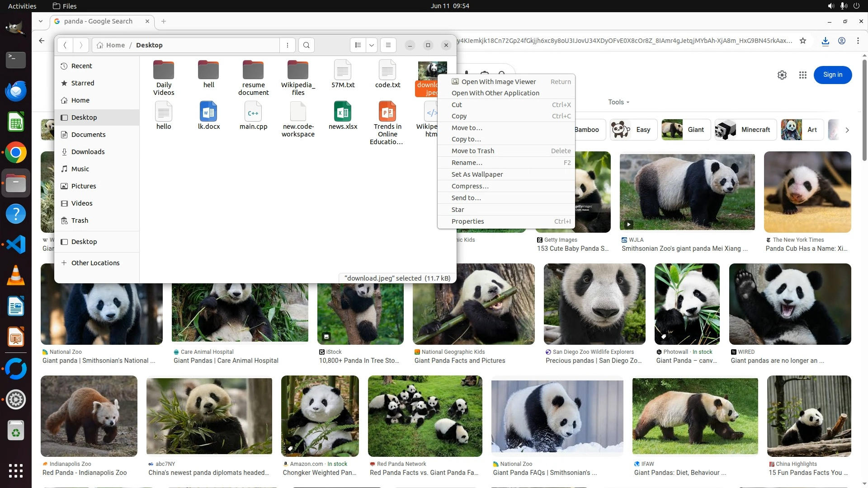Open the Files hamburger menu
This screenshot has width=868, height=488.
point(388,45)
